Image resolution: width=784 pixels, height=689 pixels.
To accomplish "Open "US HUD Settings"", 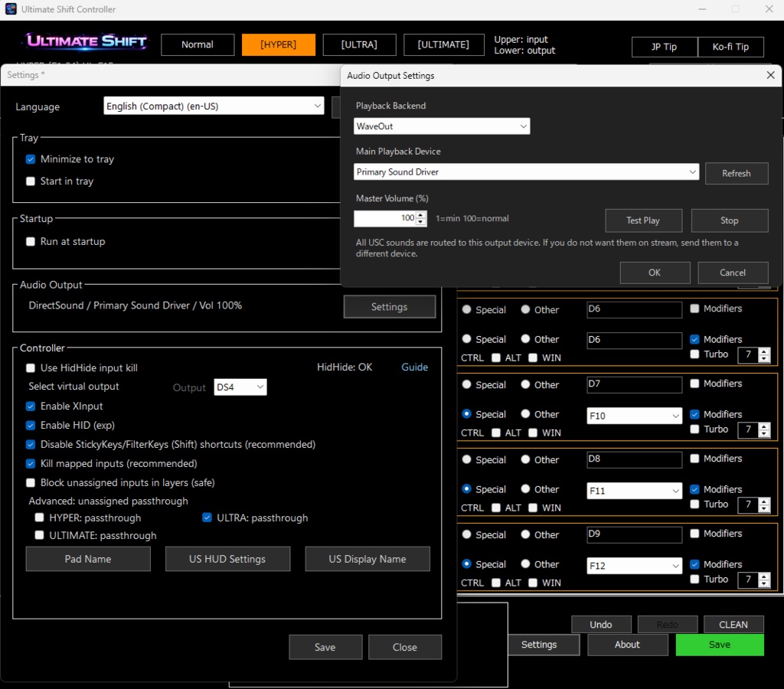I will [x=227, y=559].
